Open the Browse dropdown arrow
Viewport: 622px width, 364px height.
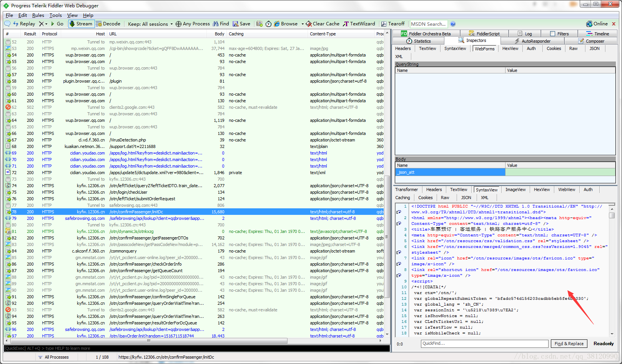[x=303, y=24]
